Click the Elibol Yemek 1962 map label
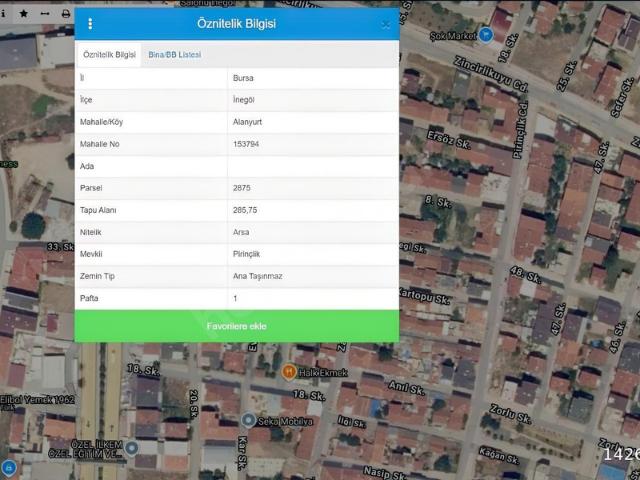The width and height of the screenshot is (640, 480). (x=38, y=399)
